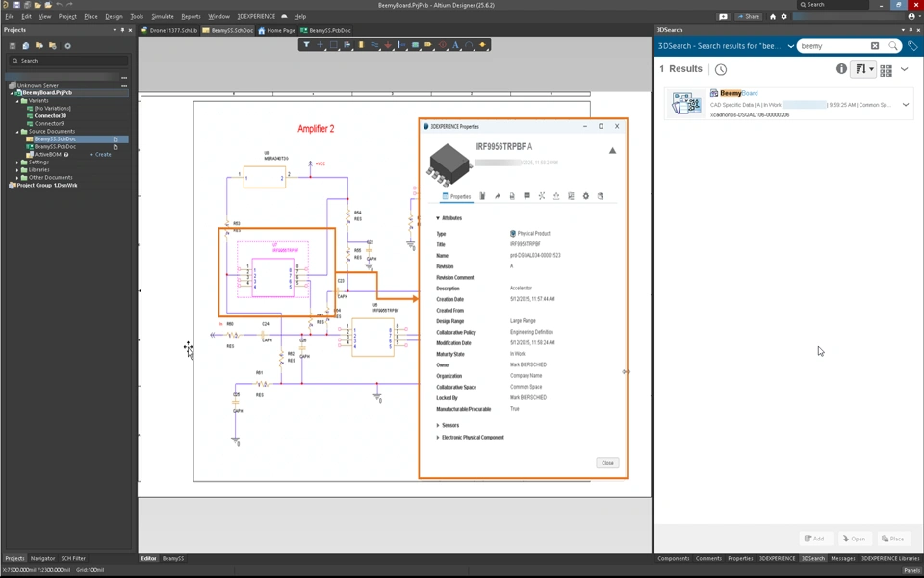Click the Close button in properties dialog
Image resolution: width=924 pixels, height=578 pixels.
click(x=607, y=463)
